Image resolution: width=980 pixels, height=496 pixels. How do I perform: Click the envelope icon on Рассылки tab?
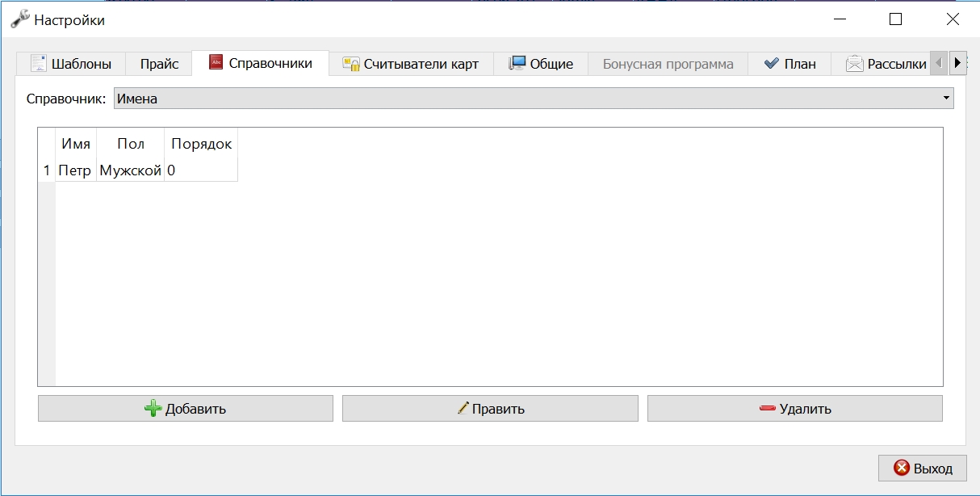855,64
